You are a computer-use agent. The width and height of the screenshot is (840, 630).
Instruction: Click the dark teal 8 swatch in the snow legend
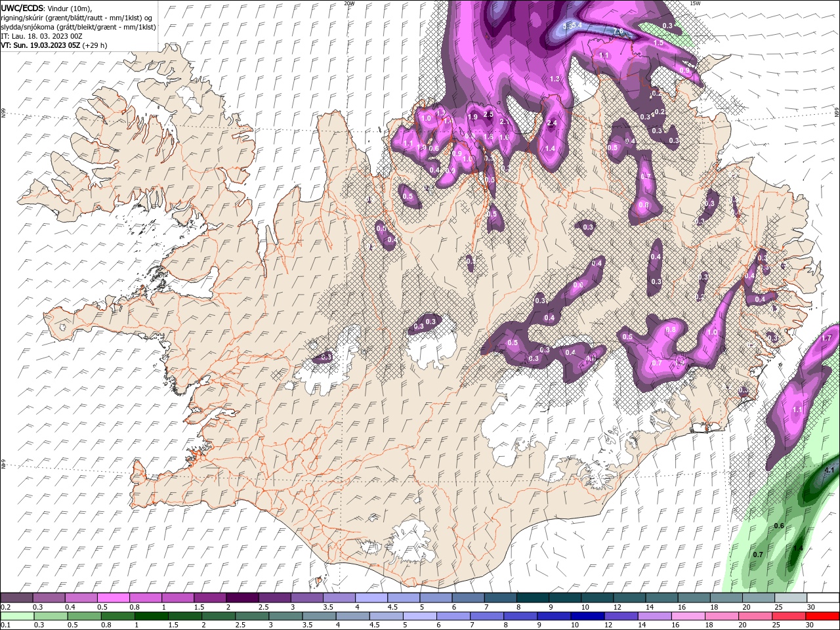click(532, 598)
